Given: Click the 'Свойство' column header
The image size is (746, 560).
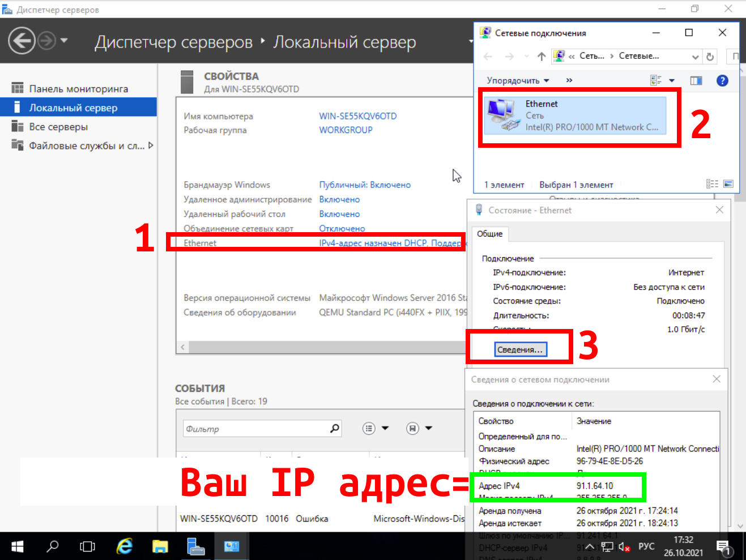Looking at the screenshot, I should point(523,421).
